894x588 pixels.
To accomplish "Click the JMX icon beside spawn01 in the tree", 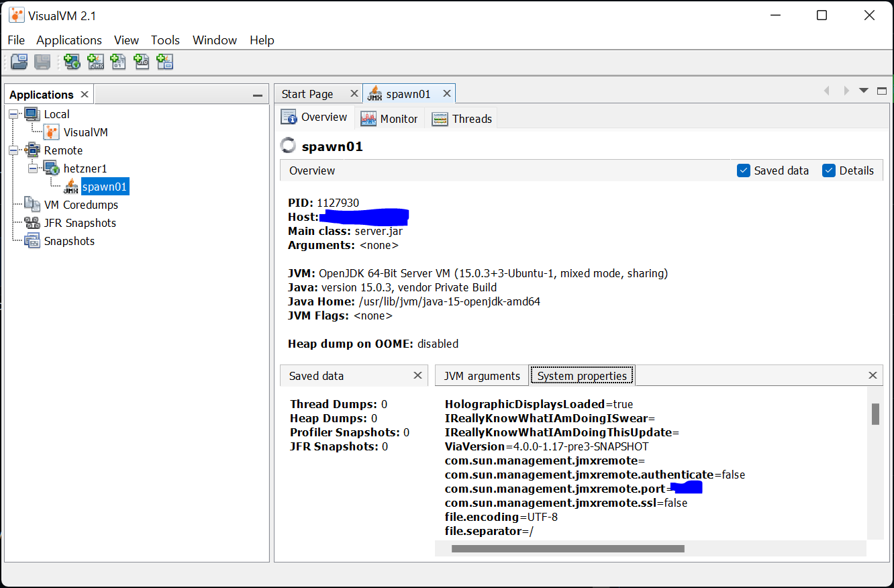I will (71, 187).
